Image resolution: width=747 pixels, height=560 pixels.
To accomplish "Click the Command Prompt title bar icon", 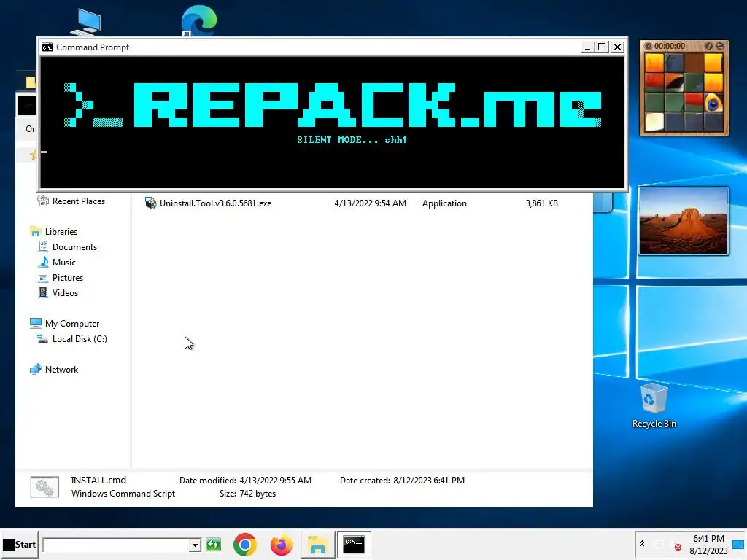I will (47, 47).
